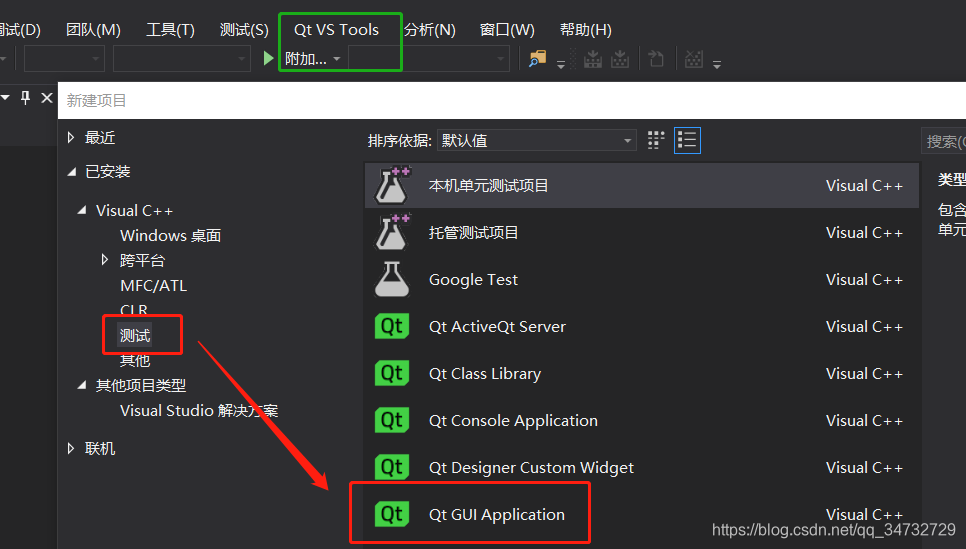Switch to small icons grid view
Image resolution: width=966 pixels, height=549 pixels.
tap(656, 140)
